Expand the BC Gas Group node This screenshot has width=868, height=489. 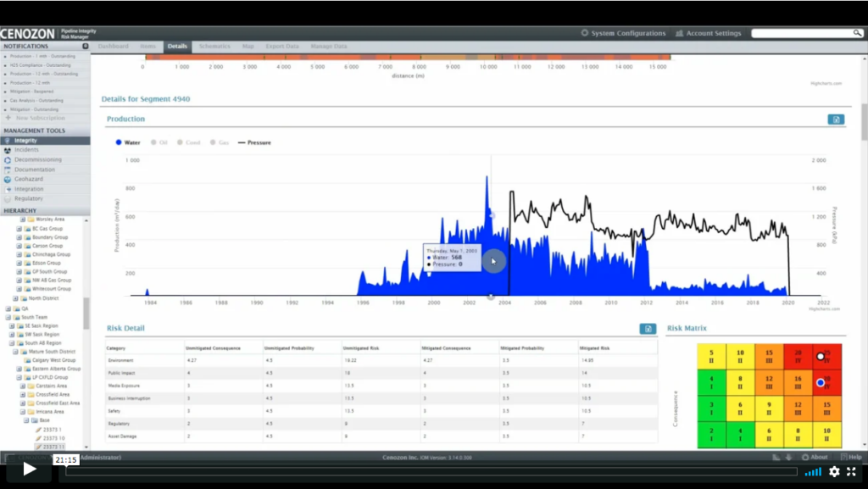(19, 229)
